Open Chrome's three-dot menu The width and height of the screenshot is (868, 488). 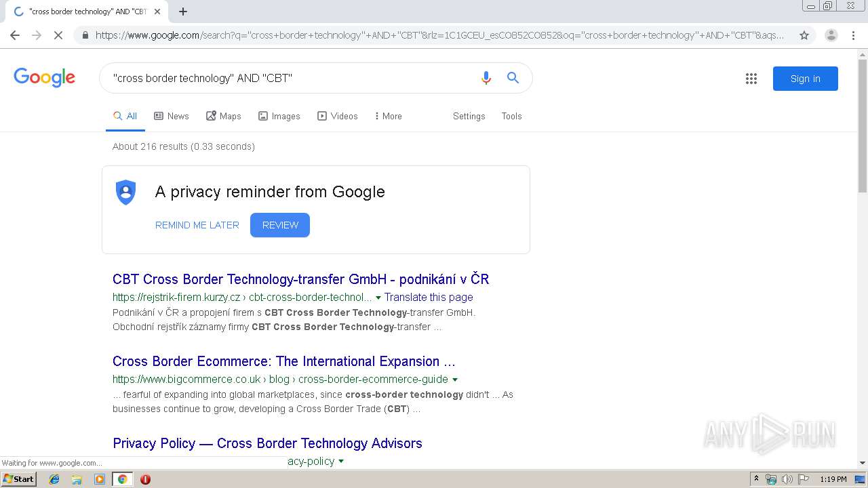[853, 35]
